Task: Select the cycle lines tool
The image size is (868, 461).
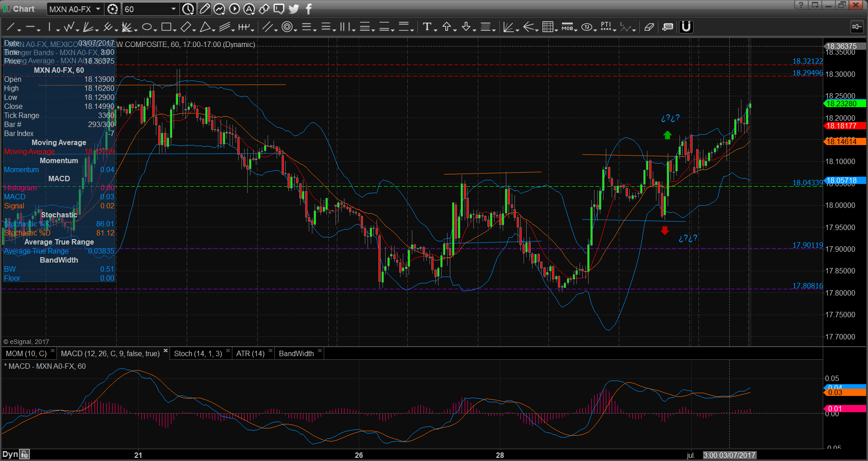Action: [244, 27]
